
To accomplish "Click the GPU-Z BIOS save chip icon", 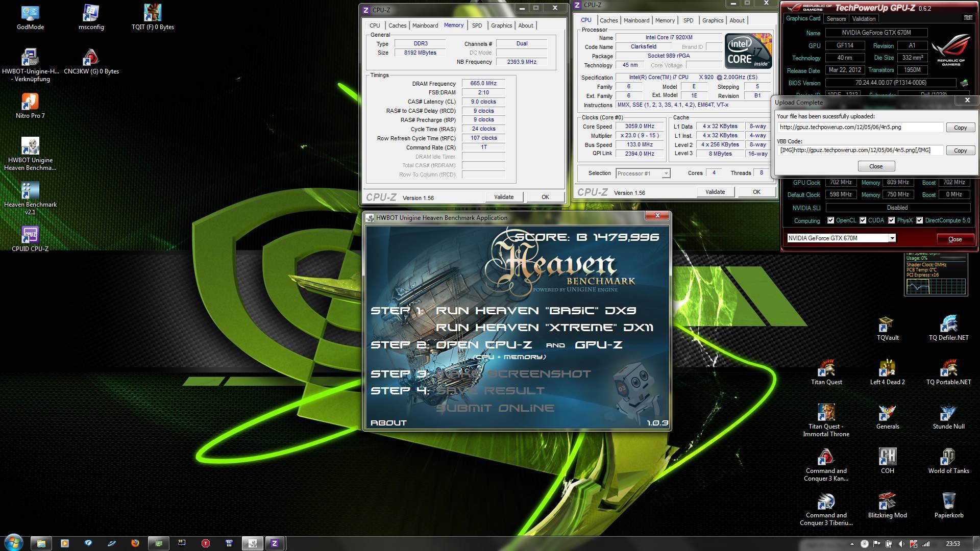I will click(x=964, y=83).
